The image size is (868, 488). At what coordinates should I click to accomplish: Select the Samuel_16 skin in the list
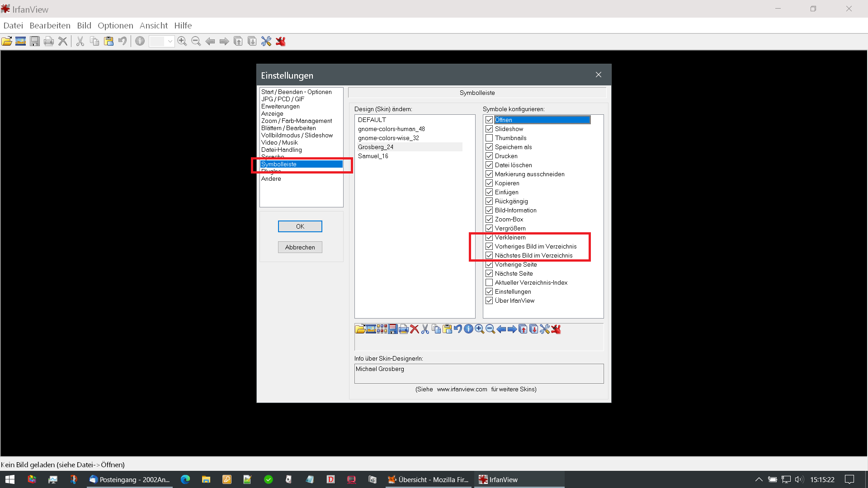pos(373,156)
